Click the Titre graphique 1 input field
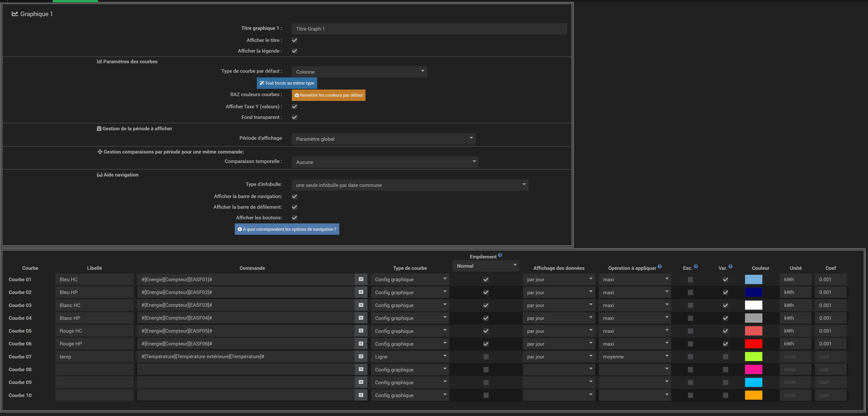 [429, 29]
